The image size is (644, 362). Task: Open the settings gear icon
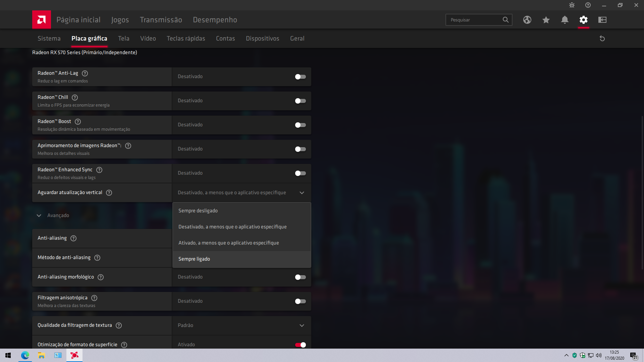pyautogui.click(x=584, y=20)
